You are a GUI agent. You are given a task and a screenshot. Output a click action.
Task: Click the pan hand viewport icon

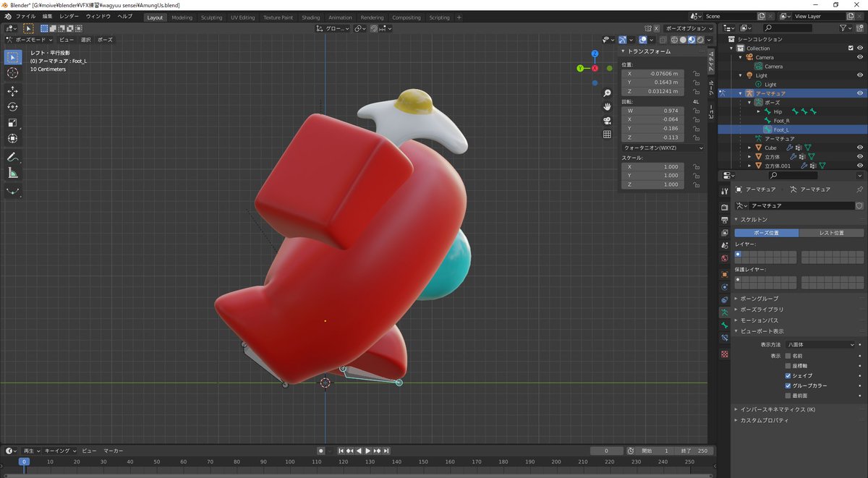click(607, 107)
